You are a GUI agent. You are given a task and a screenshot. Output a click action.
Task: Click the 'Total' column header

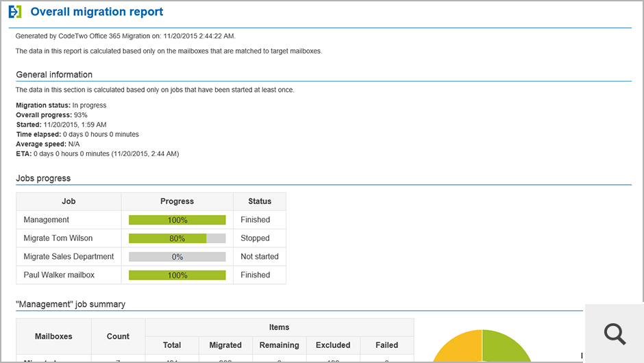coord(172,345)
